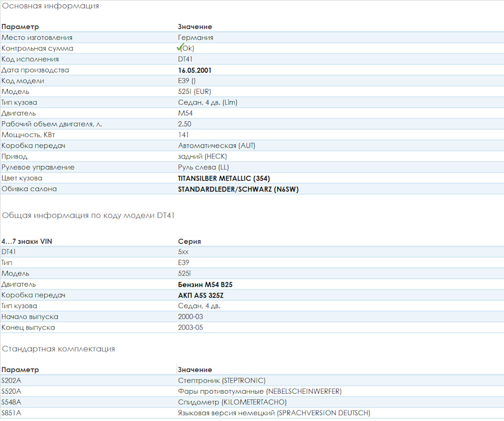Select 'Седан, 4 дв.' in model code table
This screenshot has width=504, height=421.
click(199, 306)
